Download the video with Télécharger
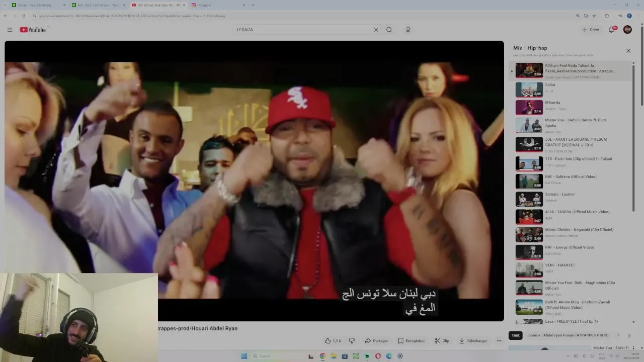 [x=473, y=341]
